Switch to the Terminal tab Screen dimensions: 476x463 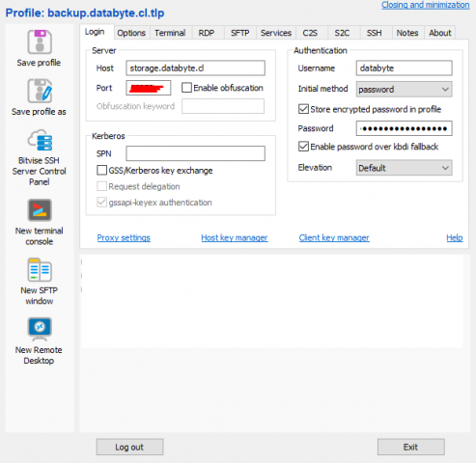170,33
